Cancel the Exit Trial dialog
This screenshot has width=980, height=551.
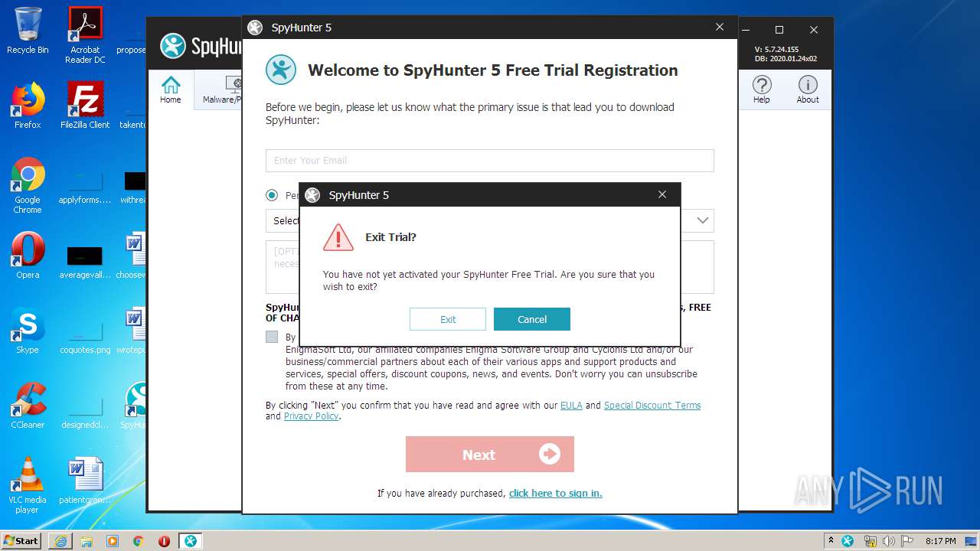pos(532,319)
